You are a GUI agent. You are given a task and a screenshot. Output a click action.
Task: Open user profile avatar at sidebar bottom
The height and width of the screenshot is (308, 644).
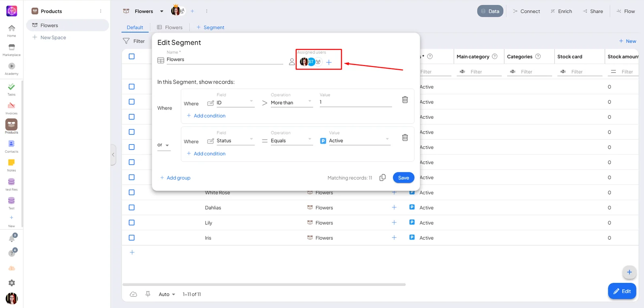pos(12,298)
